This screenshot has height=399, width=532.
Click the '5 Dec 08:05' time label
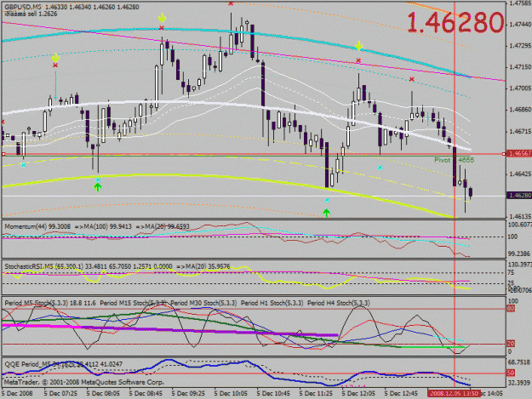[103, 394]
